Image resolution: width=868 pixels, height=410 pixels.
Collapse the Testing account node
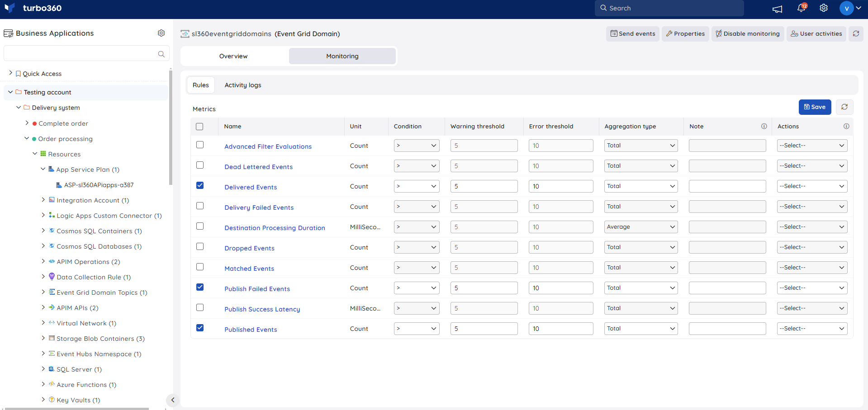[x=10, y=92]
